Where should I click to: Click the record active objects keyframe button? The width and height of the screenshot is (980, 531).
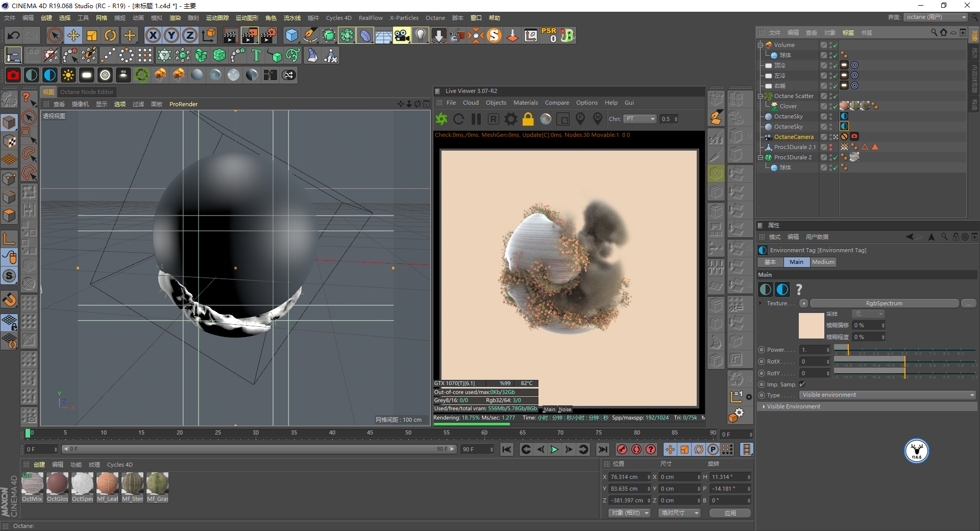(x=622, y=449)
